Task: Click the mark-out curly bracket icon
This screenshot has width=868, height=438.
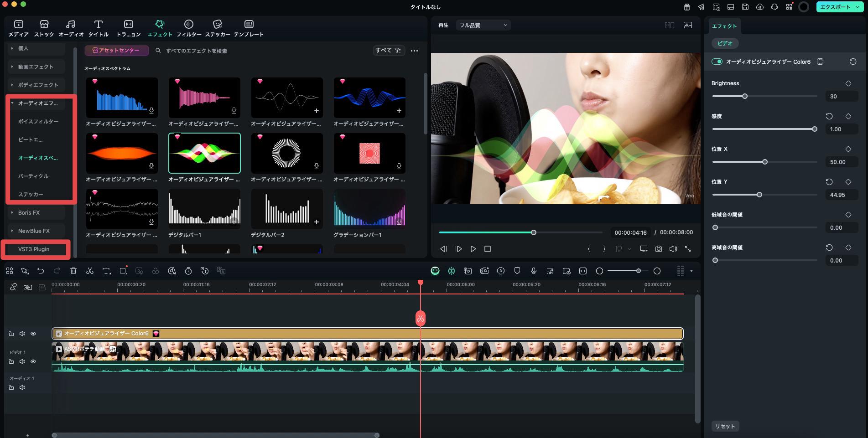Action: [604, 249]
